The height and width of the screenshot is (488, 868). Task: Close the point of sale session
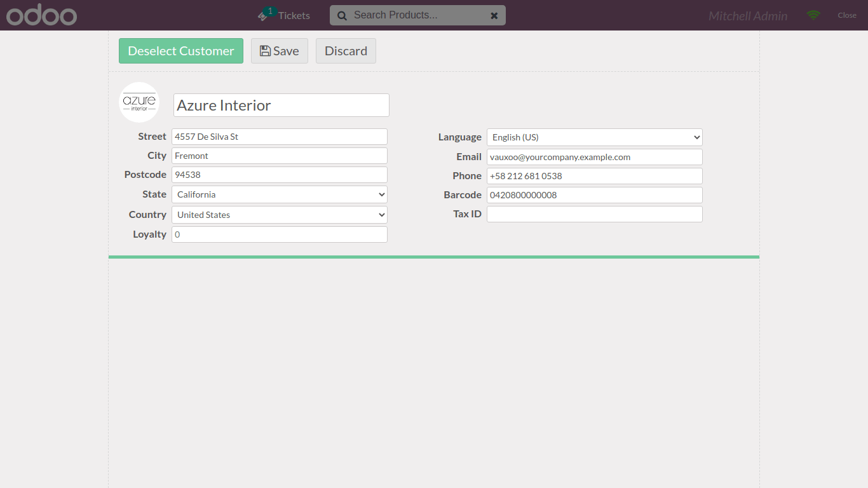[847, 15]
